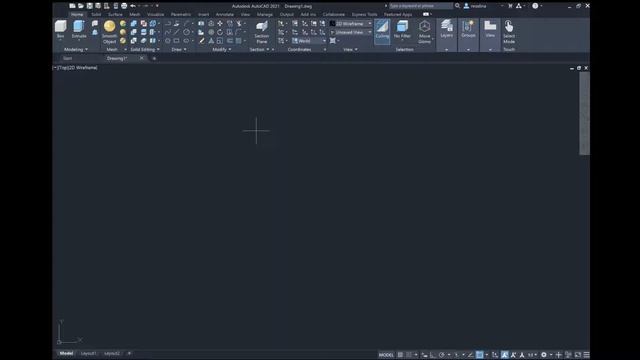Activate the Section Plane tool
The height and width of the screenshot is (360, 640).
pos(262,32)
